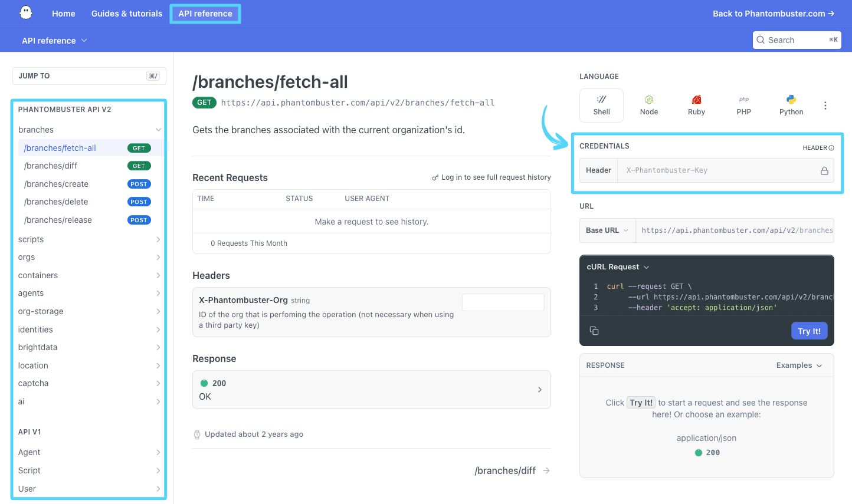Expand the org-storage section

pyautogui.click(x=158, y=311)
